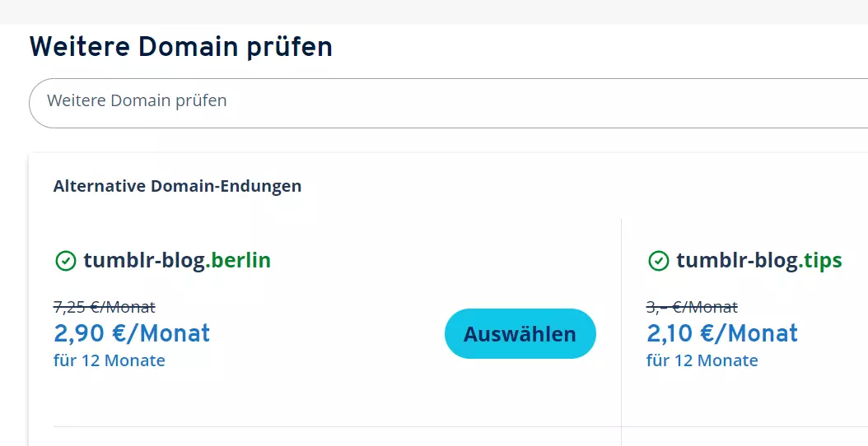
Task: Click the green checkmark beside tumblr-blog.berlin
Action: (65, 261)
